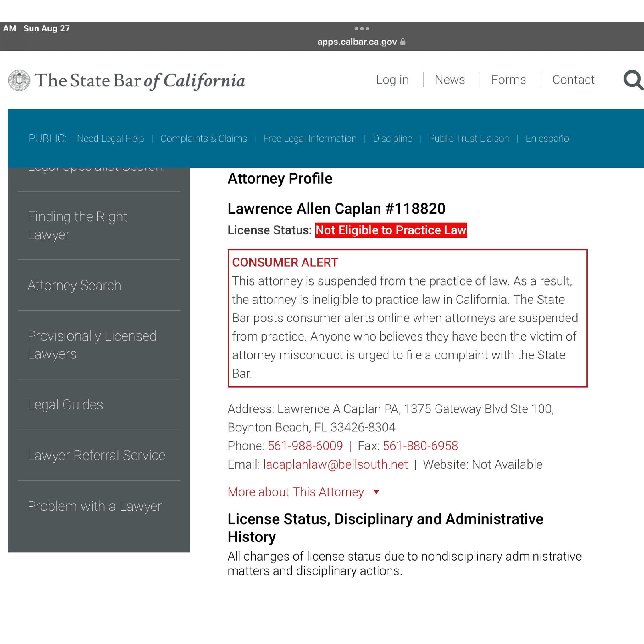Open the Forms menu item

[x=508, y=80]
